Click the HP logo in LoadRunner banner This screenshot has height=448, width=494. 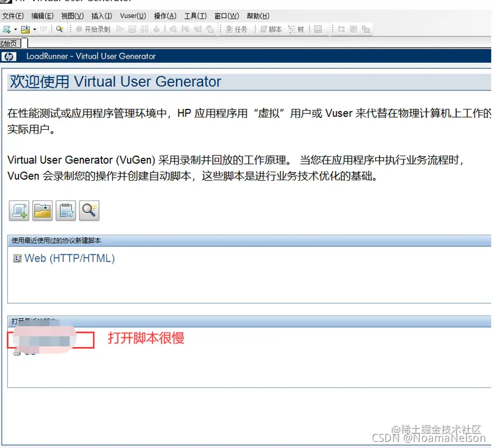[9, 56]
